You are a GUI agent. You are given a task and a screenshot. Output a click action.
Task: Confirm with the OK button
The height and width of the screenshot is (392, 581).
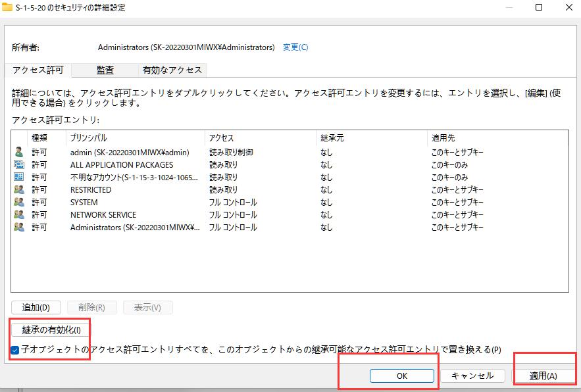(x=401, y=376)
